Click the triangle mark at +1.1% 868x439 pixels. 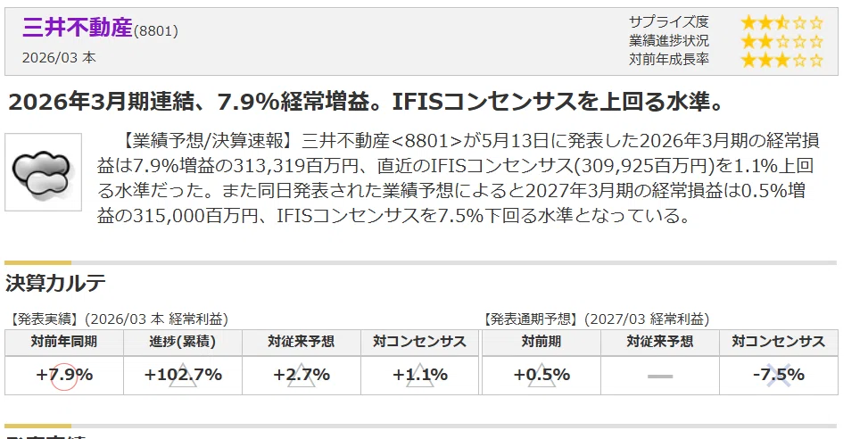pos(420,376)
